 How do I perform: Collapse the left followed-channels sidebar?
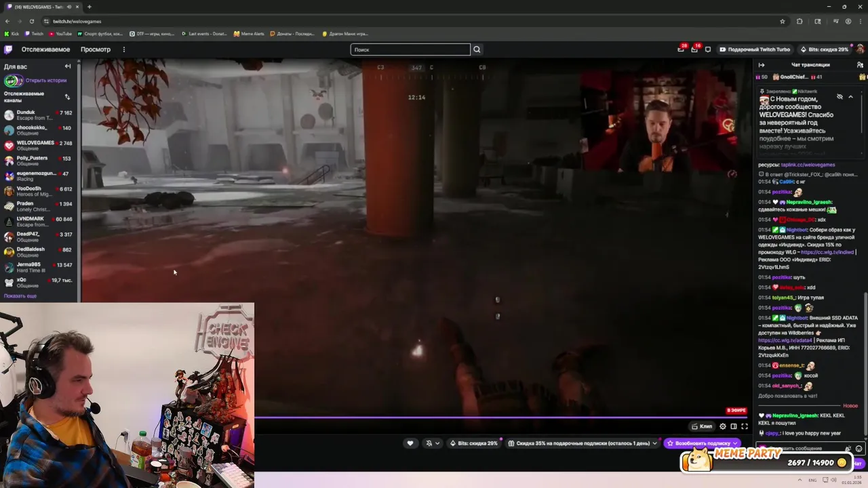coord(67,66)
